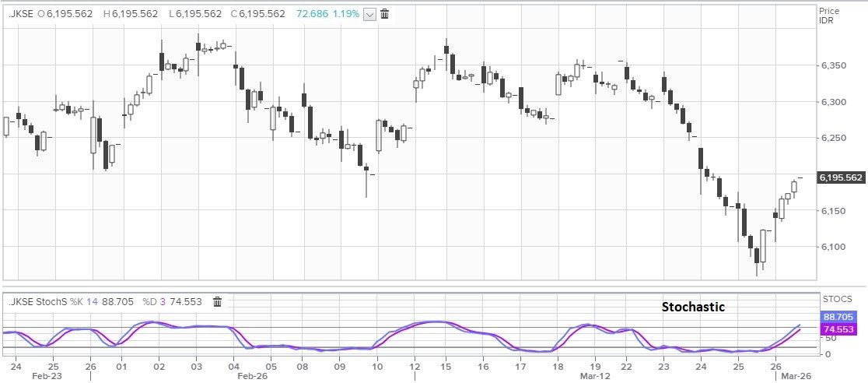The width and height of the screenshot is (868, 383).
Task: Open the dropdown arrow next to 1.19%
Action: click(x=369, y=15)
